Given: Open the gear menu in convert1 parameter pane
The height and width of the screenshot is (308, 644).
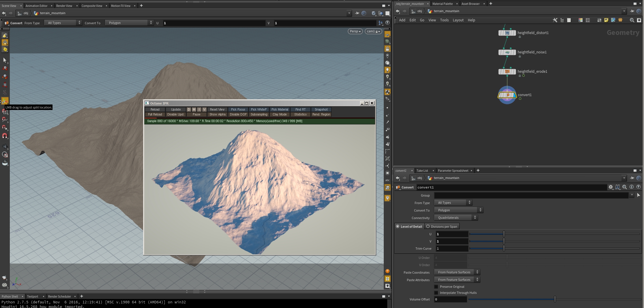Looking at the screenshot, I should 611,187.
